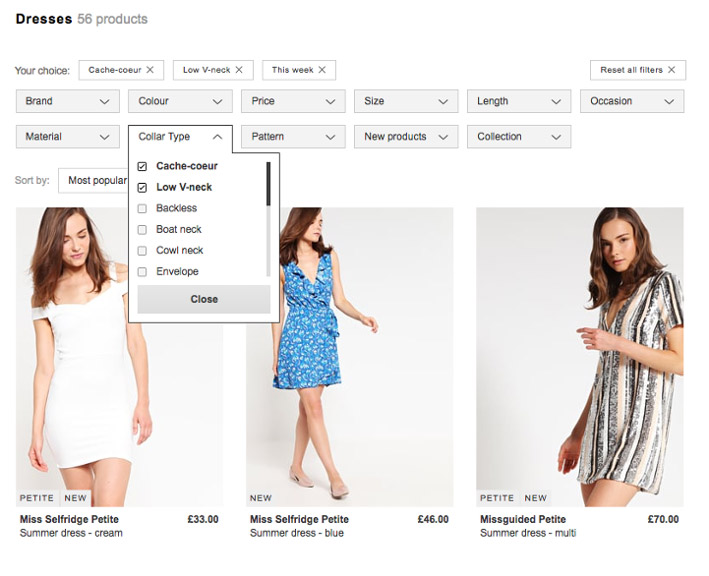Click the £33.00 price
The height and width of the screenshot is (576, 709).
click(x=203, y=519)
